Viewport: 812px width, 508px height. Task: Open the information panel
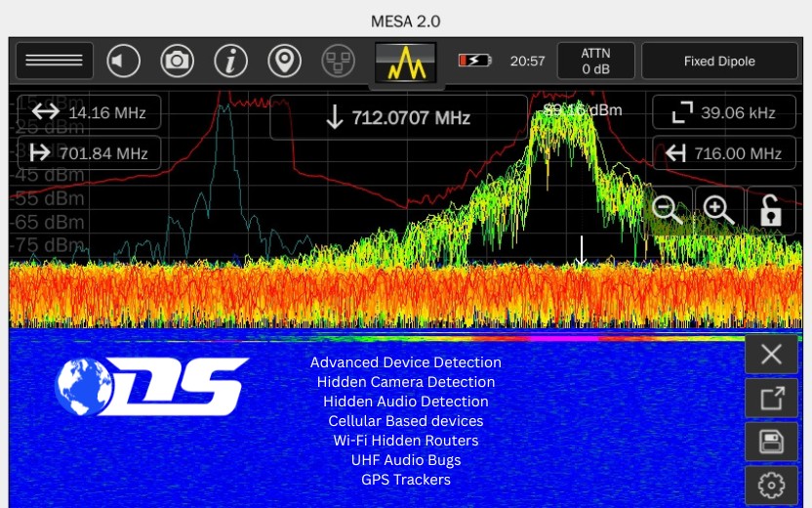coord(230,61)
